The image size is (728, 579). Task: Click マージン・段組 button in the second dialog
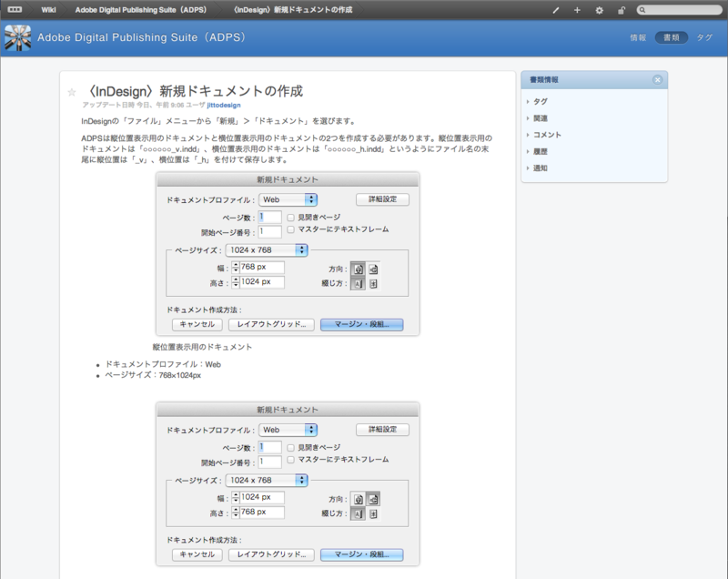(361, 554)
